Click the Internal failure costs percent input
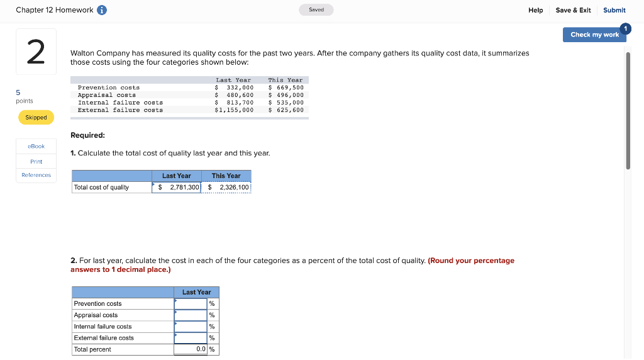Viewport: 644px width, 360px height. tap(191, 327)
